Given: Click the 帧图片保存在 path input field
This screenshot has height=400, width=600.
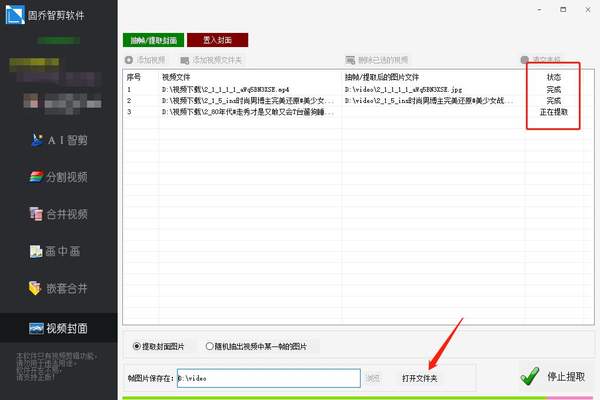Looking at the screenshot, I should [267, 378].
